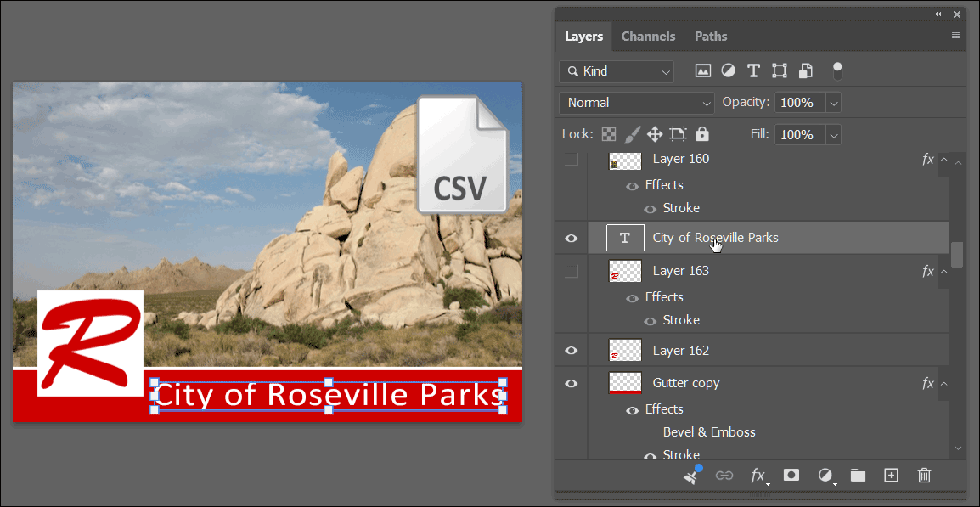Toggle Effects visibility under Gutter copy

point(633,410)
